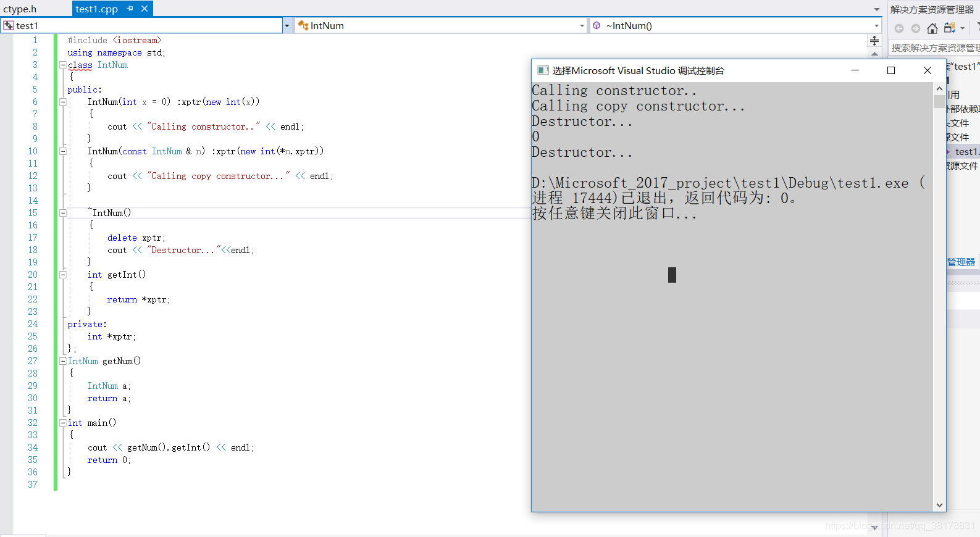Screen dimensions: 980x537
Task: Click the IntNum class icon in navigation bar
Action: tap(303, 25)
